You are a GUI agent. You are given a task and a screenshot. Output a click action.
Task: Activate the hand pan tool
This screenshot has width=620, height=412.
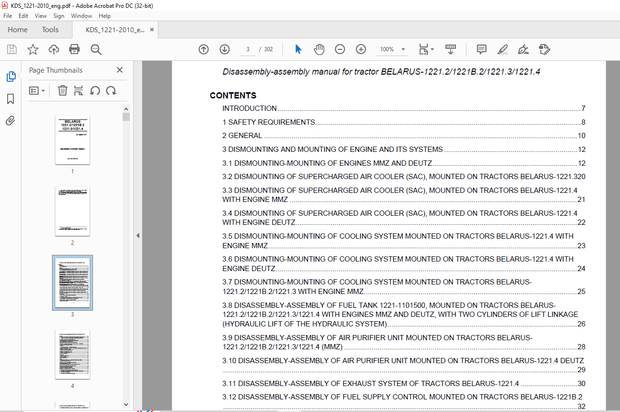(319, 49)
